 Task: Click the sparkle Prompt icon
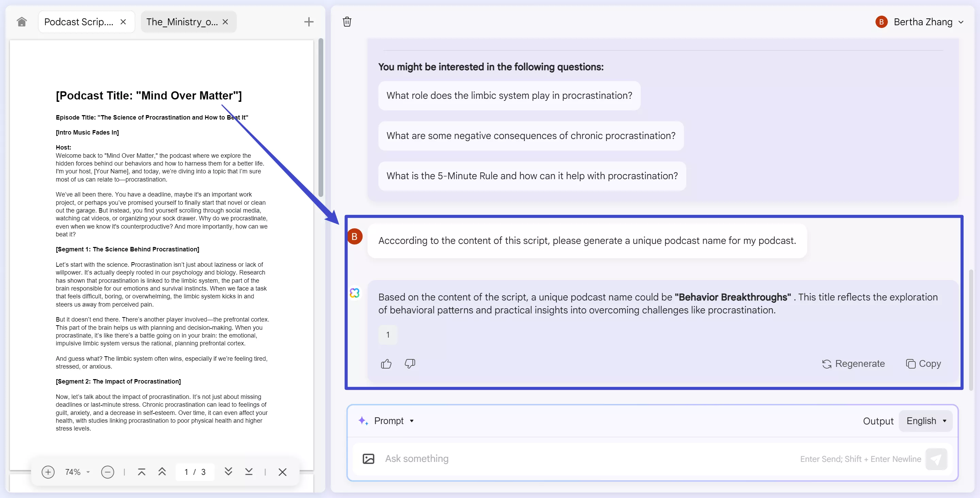click(363, 420)
